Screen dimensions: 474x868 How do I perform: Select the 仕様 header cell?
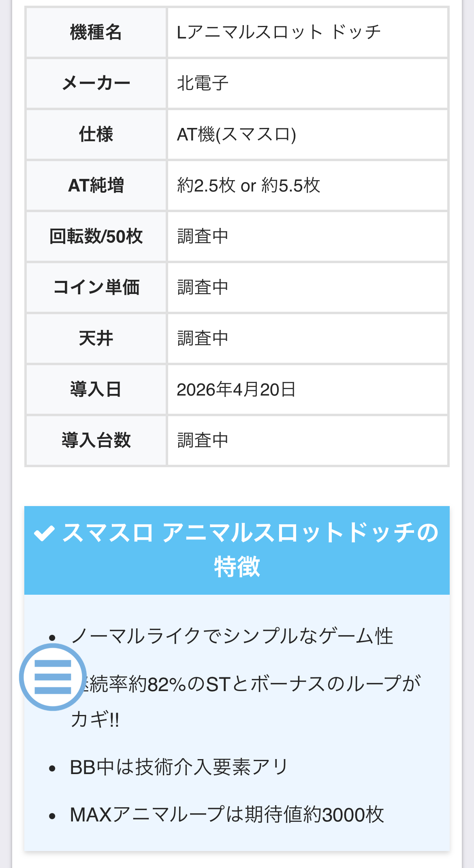tap(96, 134)
